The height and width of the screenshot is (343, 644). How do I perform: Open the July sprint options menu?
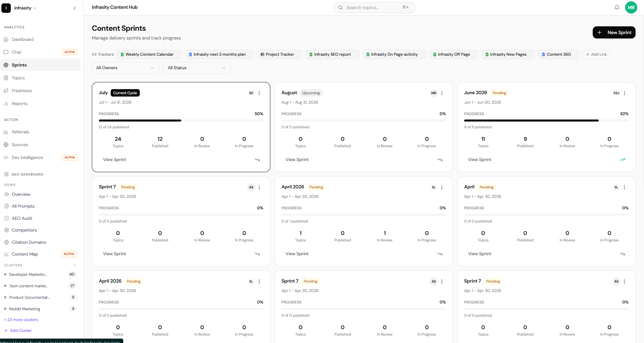point(259,93)
